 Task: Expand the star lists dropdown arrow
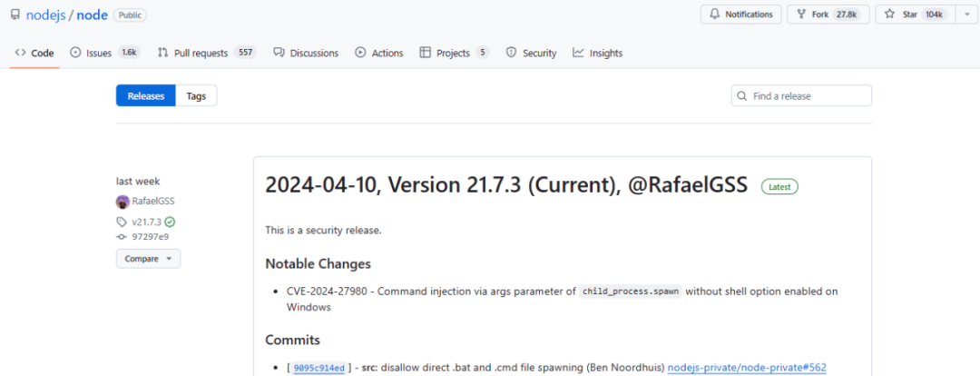pyautogui.click(x=965, y=15)
